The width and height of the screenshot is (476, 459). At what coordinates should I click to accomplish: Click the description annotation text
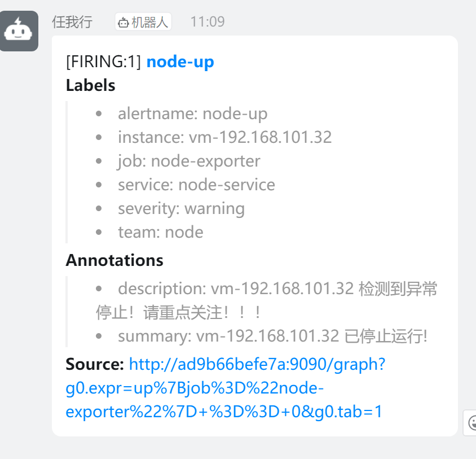(267, 300)
